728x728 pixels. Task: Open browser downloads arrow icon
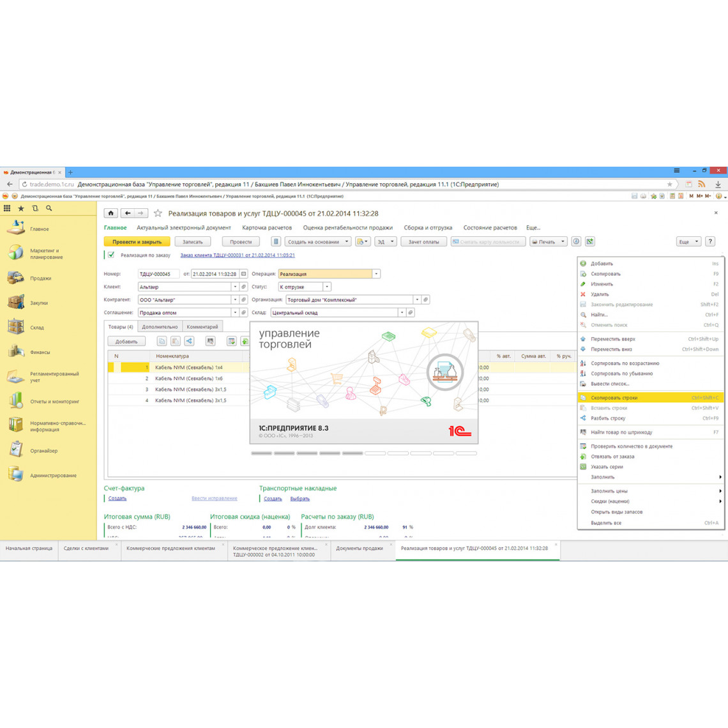(718, 185)
